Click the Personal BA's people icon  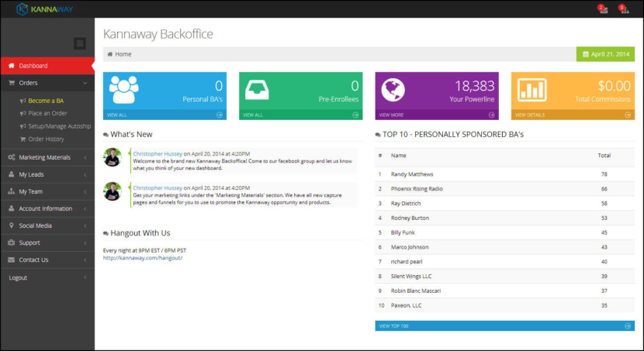tap(123, 90)
